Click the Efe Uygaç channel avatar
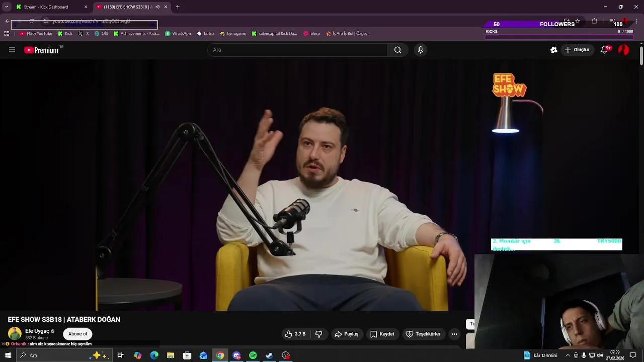644x362 pixels. (x=15, y=333)
